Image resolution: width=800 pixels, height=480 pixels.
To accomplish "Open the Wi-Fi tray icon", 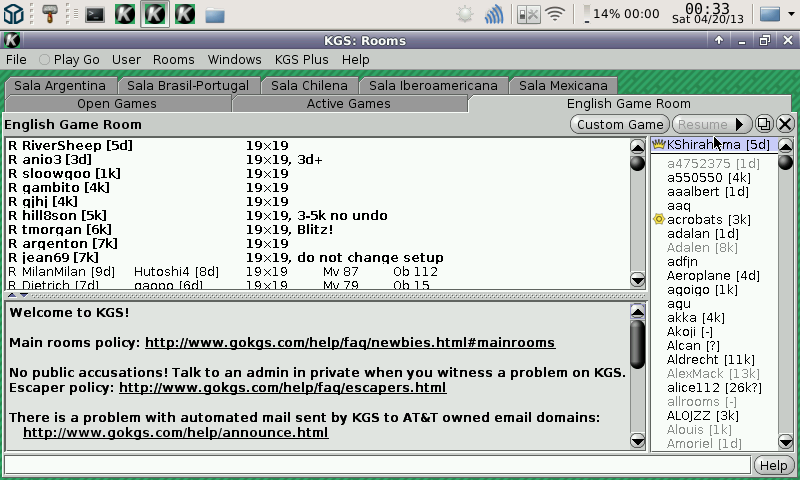I will click(x=555, y=14).
